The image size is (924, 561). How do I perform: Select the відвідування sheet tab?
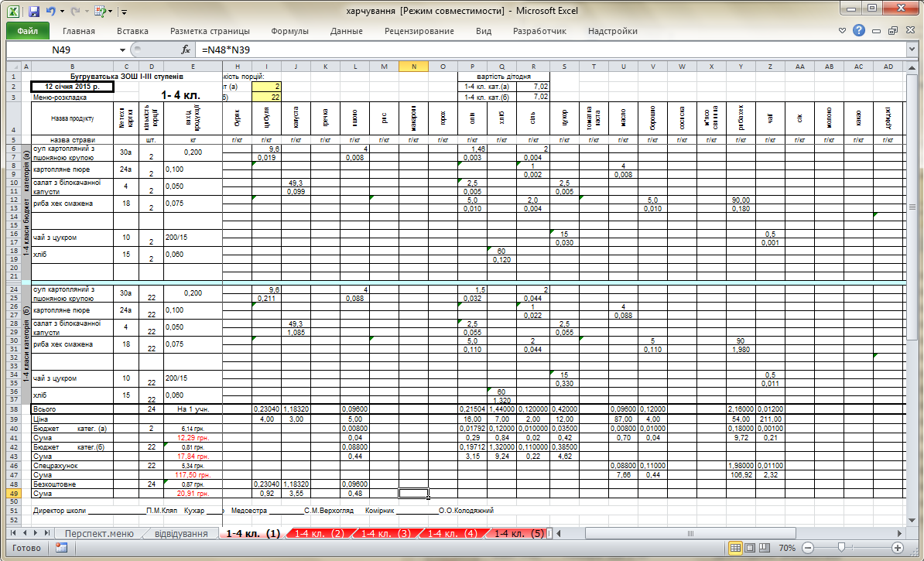pos(181,534)
